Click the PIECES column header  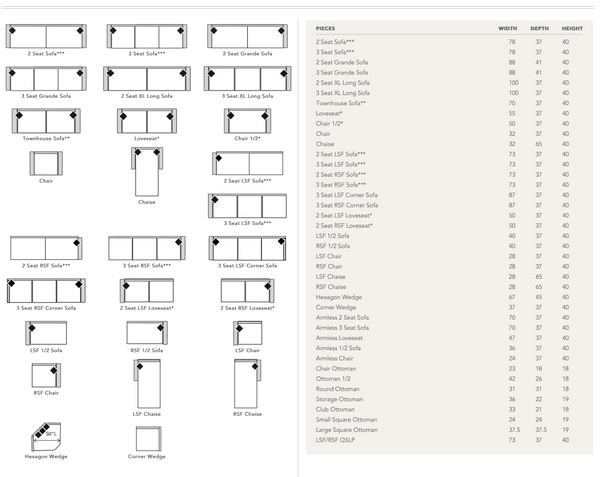[326, 28]
